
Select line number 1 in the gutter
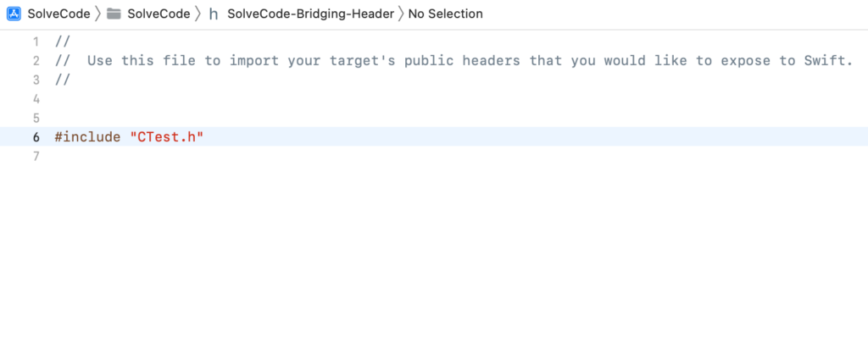point(36,42)
